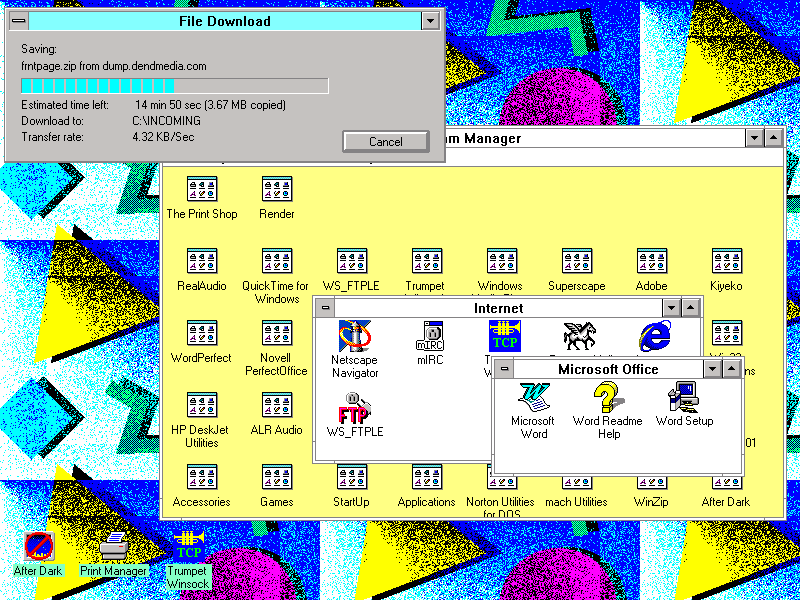Open Word Readme Help icon
Viewport: 800px width, 600px height.
[609, 397]
